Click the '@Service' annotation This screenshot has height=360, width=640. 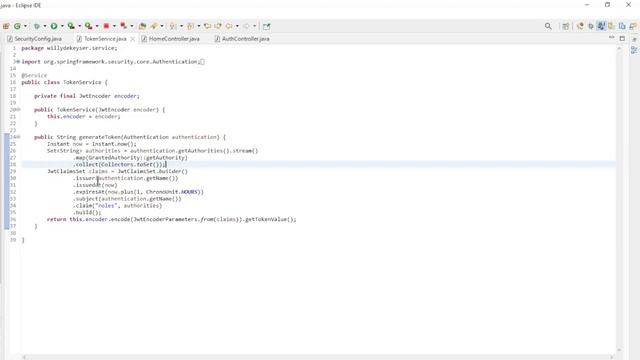tap(34, 76)
